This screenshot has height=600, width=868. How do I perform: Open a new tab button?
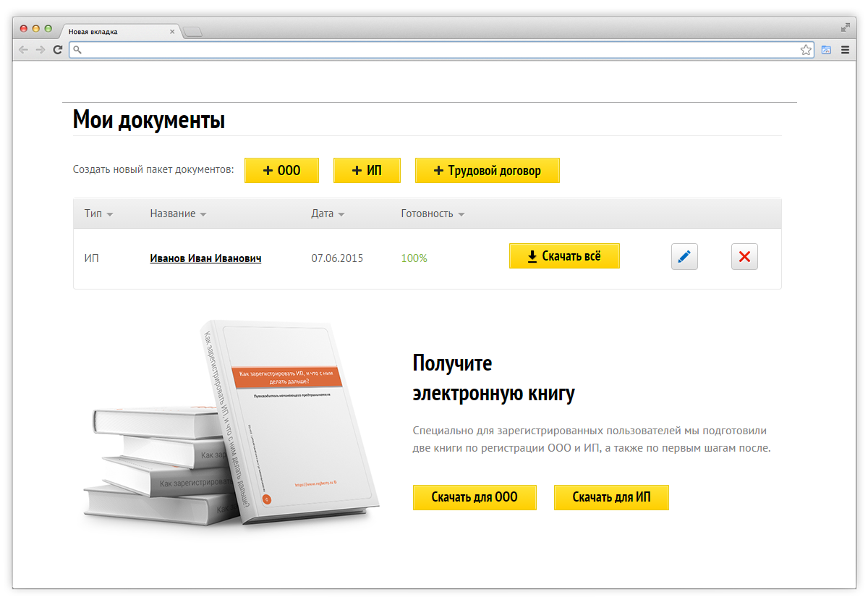[192, 32]
